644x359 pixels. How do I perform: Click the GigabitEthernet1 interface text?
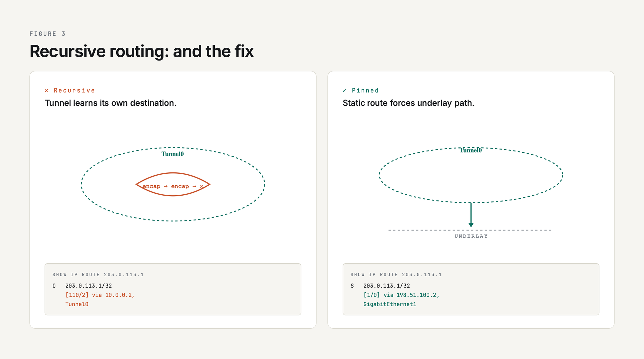390,304
